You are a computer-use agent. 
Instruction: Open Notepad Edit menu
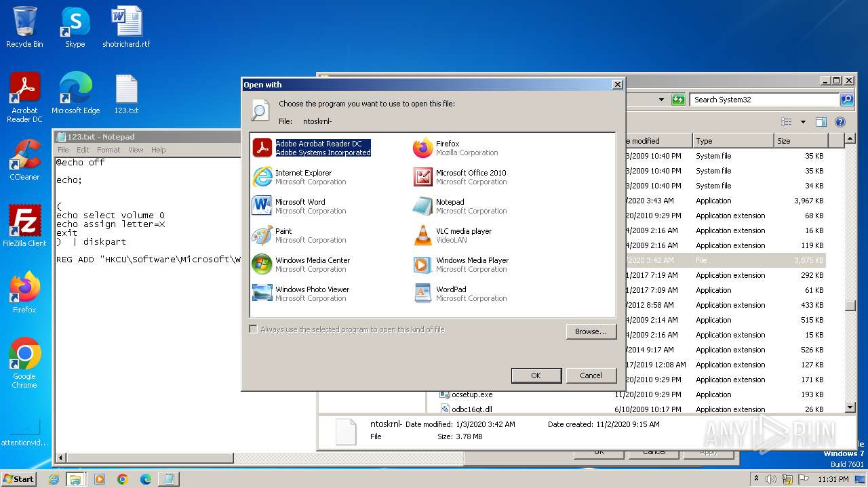[83, 150]
